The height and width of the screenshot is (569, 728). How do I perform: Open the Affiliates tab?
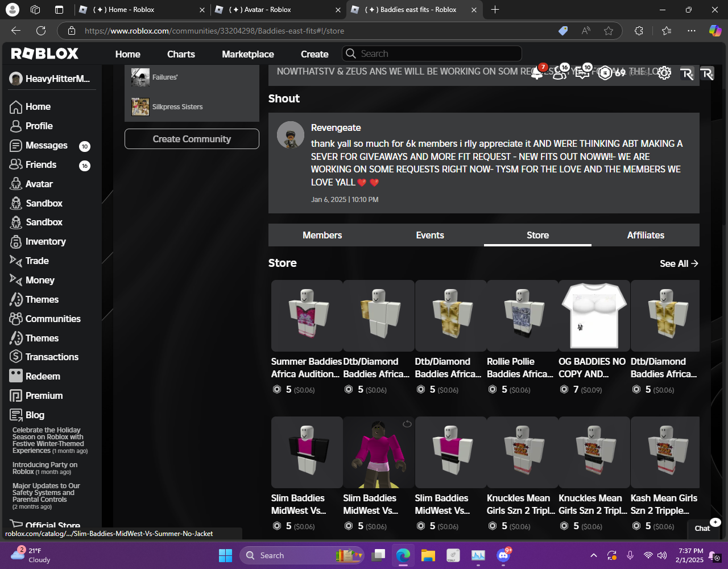pyautogui.click(x=646, y=235)
